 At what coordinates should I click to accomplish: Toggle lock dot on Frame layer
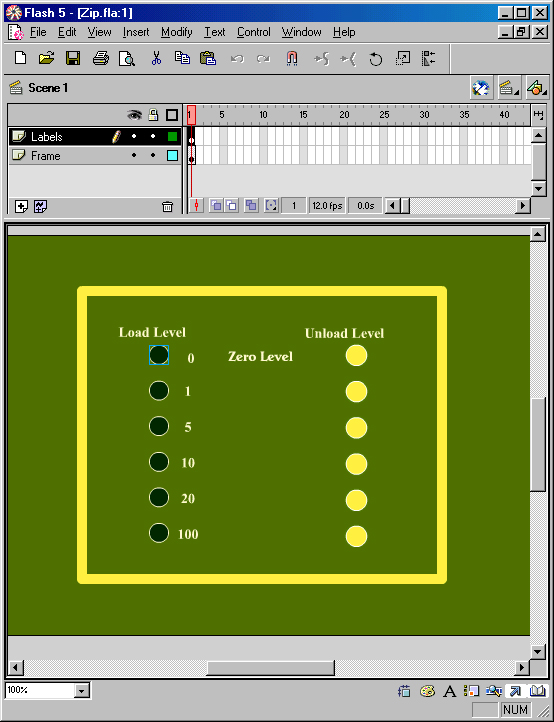(x=153, y=156)
